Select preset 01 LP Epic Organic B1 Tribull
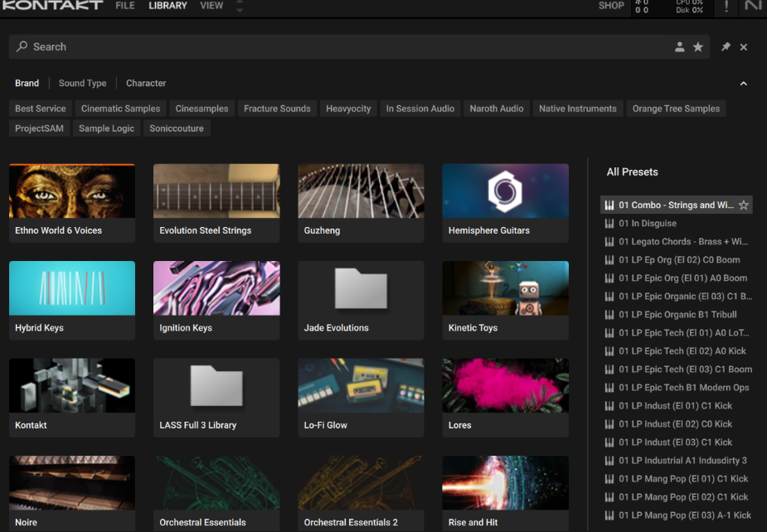The height and width of the screenshot is (532, 767). 676,314
